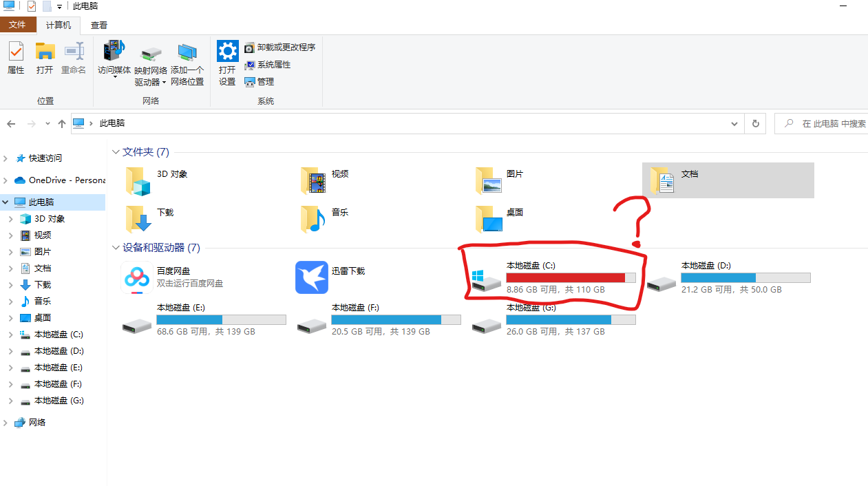Viewport: 868px width, 486px height.
Task: Collapse the Folders (文件夹) group header
Action: tap(116, 152)
